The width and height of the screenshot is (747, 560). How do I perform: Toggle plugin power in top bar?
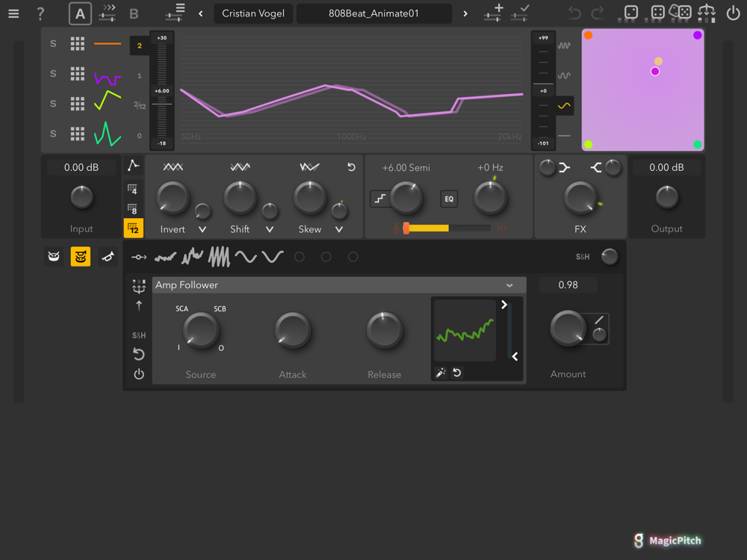tap(733, 13)
